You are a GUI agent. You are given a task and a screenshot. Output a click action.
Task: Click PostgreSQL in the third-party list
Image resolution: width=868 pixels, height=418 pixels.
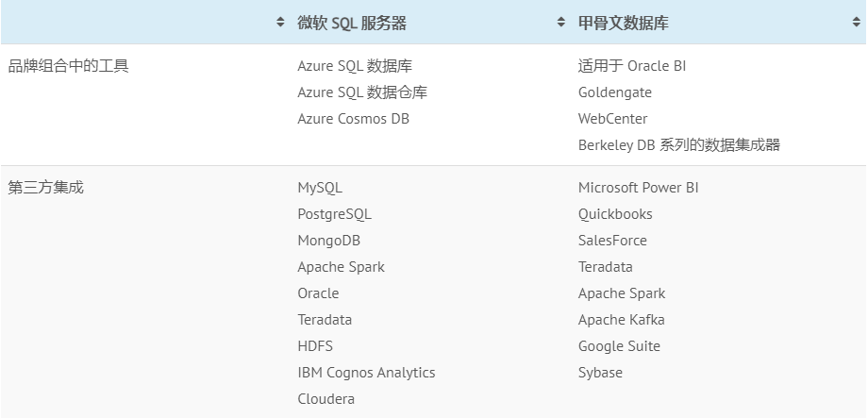334,214
